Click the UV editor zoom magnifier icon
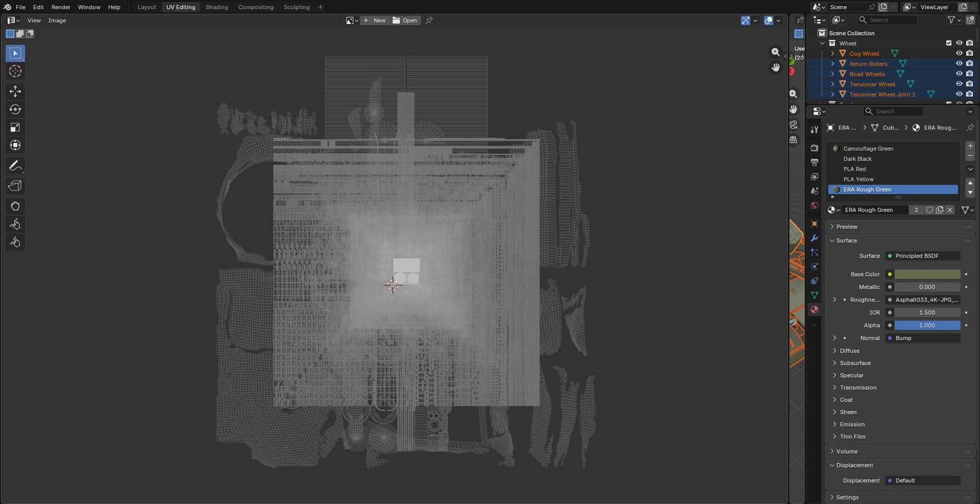Viewport: 980px width, 504px height. 775,52
